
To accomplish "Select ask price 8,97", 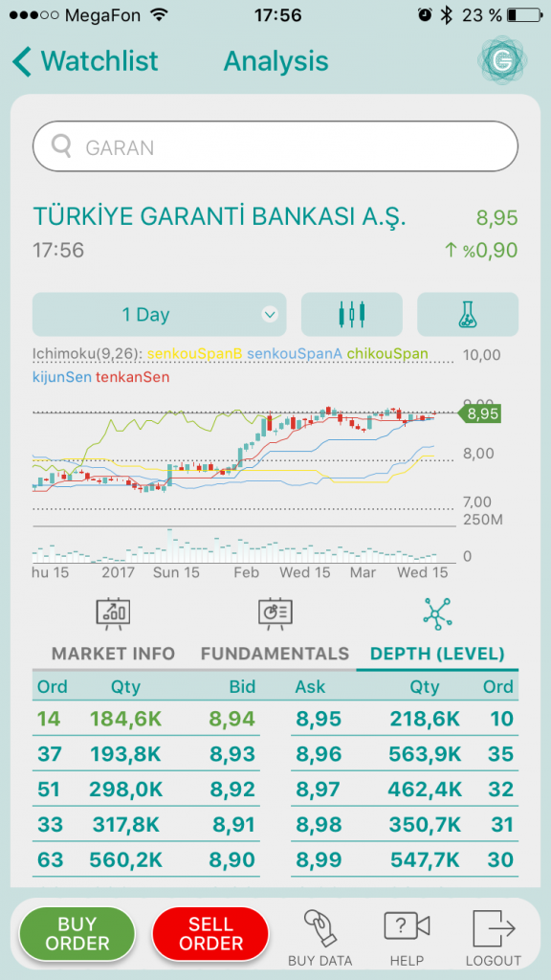I will (319, 790).
